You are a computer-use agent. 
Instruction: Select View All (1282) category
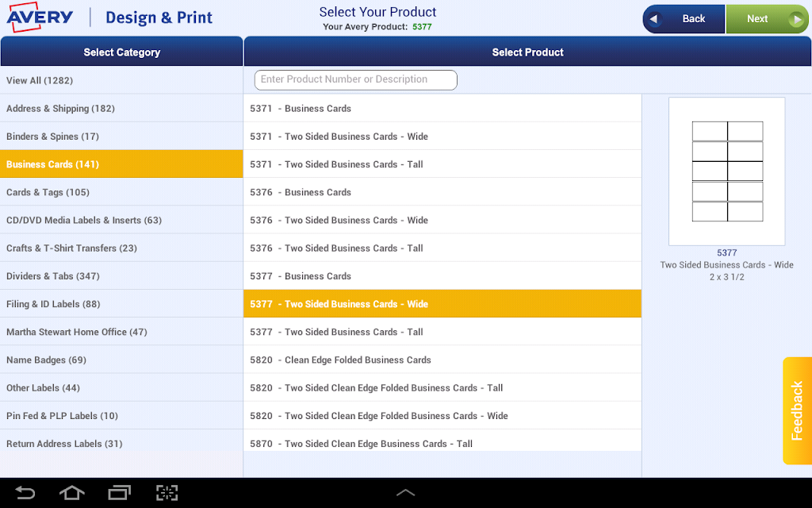(x=121, y=80)
